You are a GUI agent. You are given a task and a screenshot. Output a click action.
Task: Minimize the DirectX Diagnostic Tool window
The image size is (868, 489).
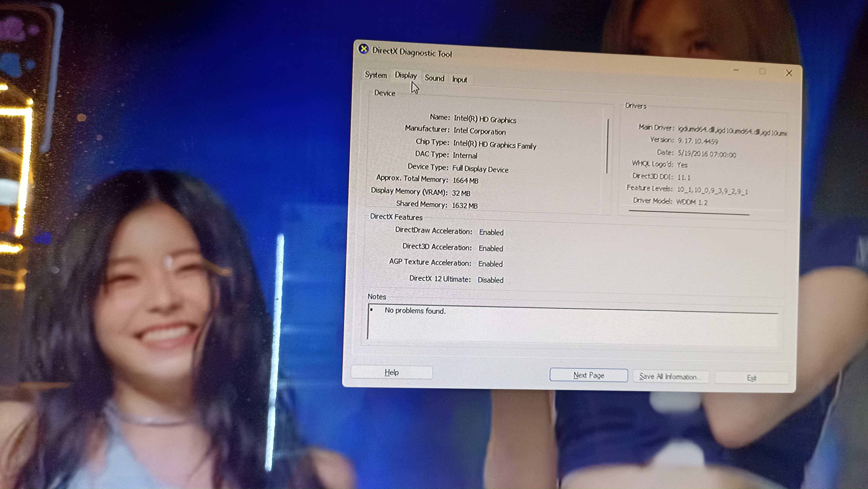click(736, 70)
